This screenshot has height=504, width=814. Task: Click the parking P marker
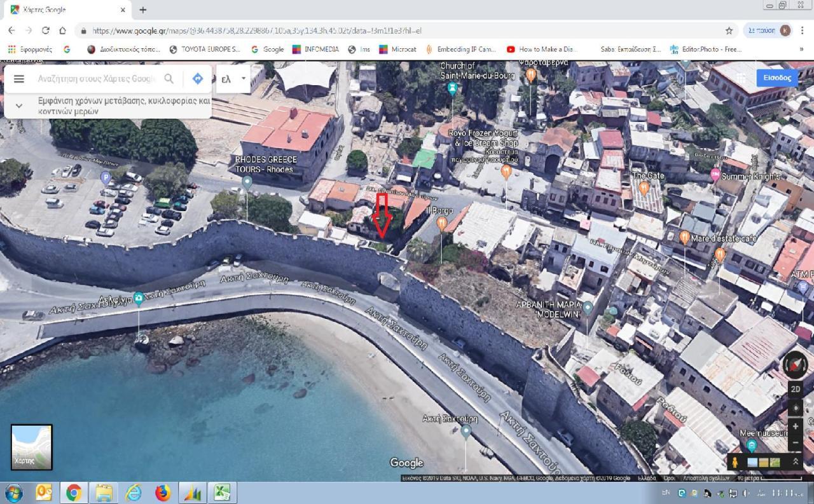pos(106,177)
